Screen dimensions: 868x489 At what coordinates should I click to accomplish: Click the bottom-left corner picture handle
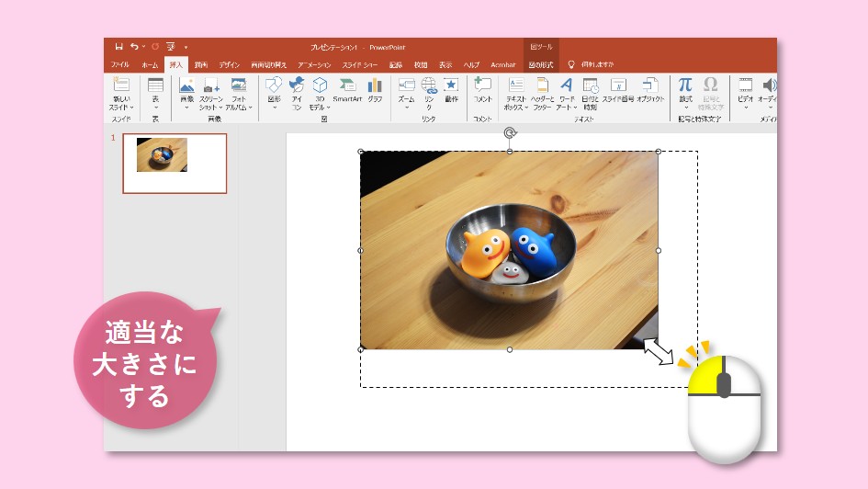pyautogui.click(x=361, y=349)
